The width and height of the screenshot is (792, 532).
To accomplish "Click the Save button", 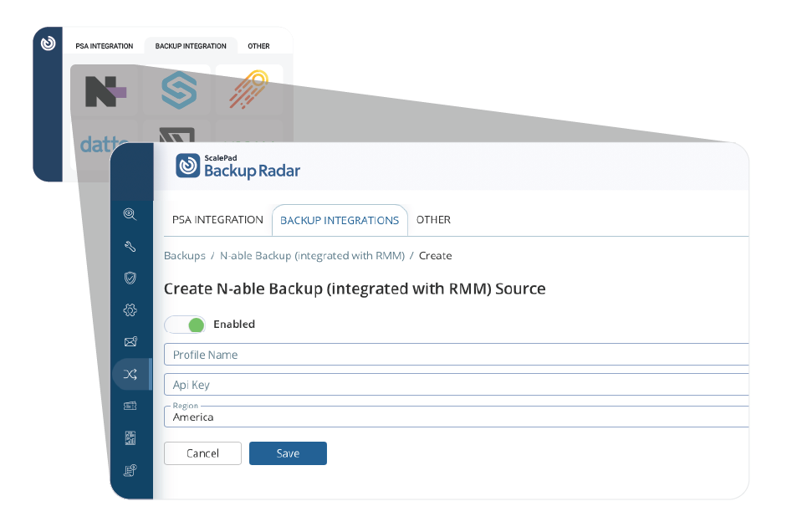I will [288, 453].
